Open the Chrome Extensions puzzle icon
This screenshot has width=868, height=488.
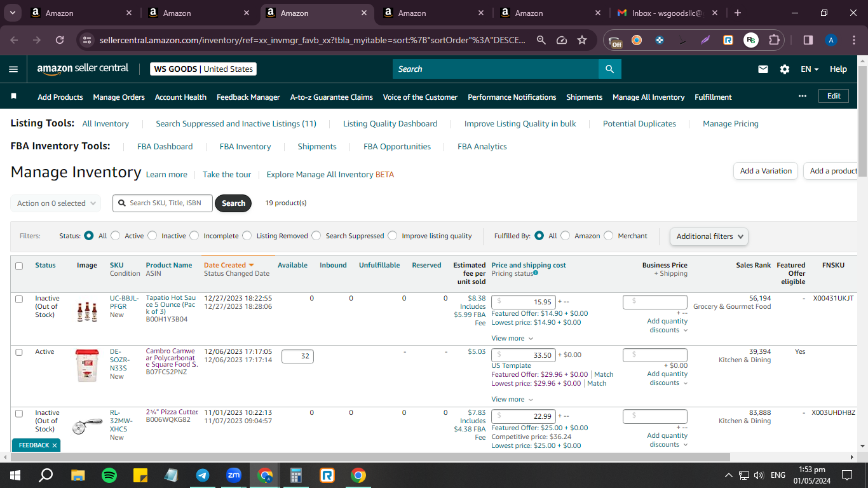point(774,40)
